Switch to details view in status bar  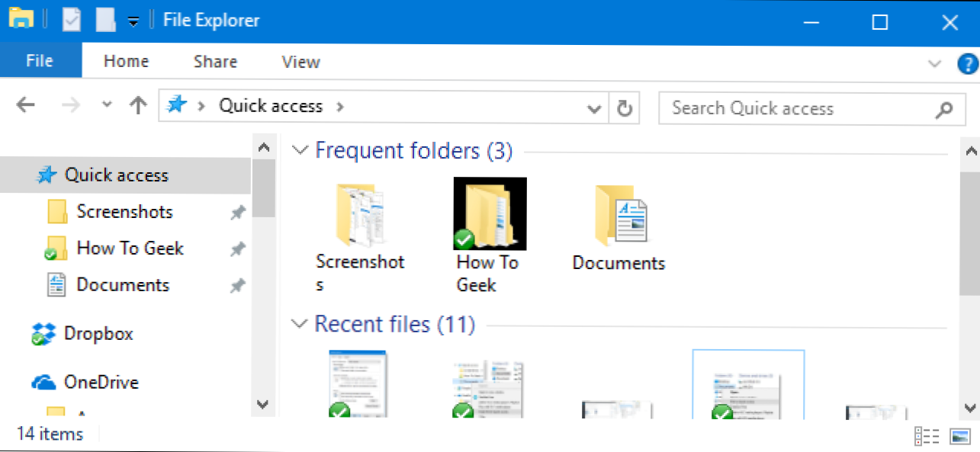(927, 436)
